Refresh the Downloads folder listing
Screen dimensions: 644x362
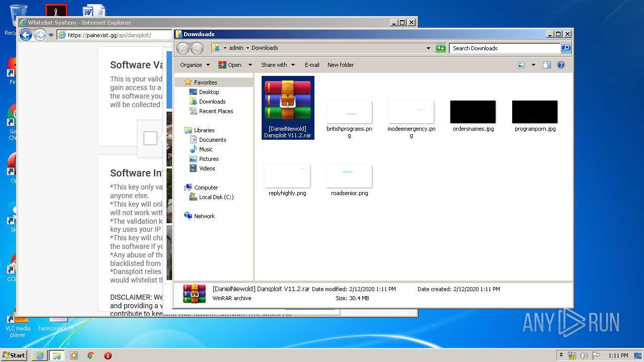441,48
